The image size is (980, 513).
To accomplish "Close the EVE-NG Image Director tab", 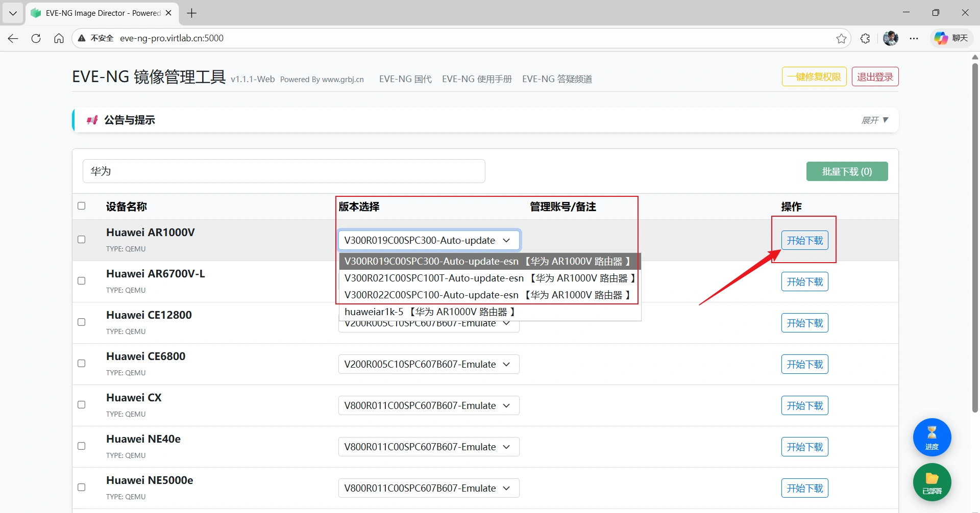I will point(168,13).
